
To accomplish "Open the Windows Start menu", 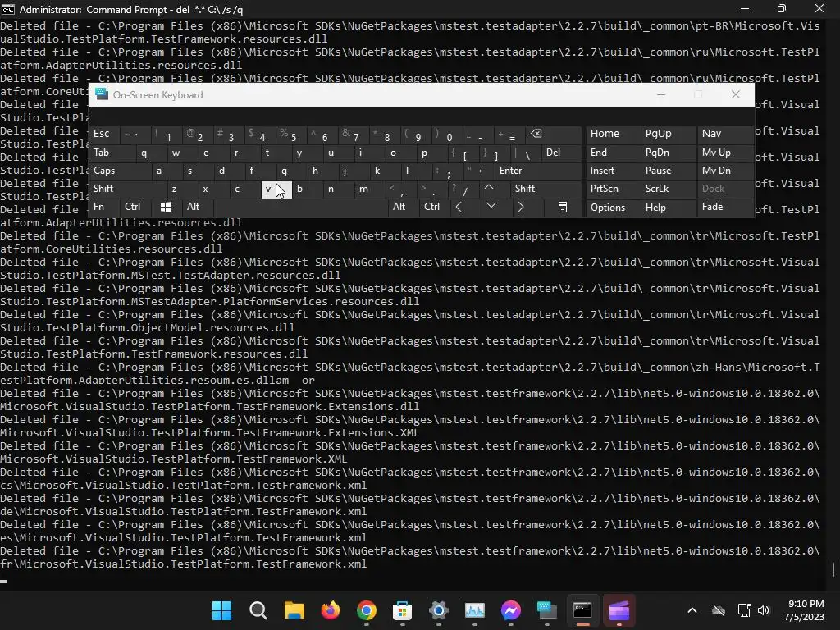I will pyautogui.click(x=221, y=610).
